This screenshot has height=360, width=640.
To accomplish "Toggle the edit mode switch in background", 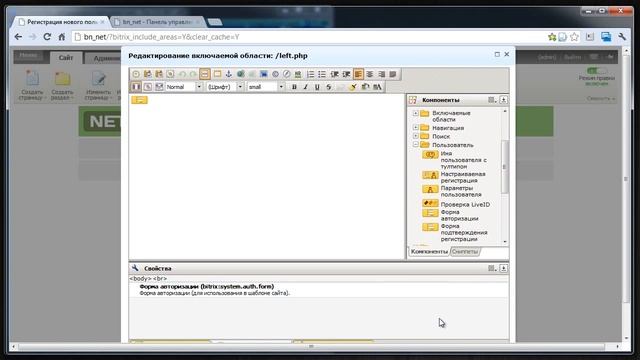I will pos(596,71).
